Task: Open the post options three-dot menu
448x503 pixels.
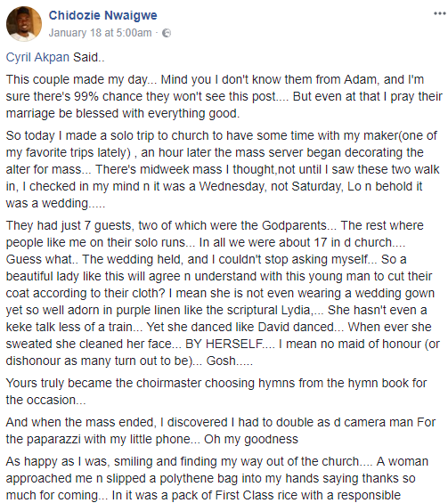Action: 439,13
